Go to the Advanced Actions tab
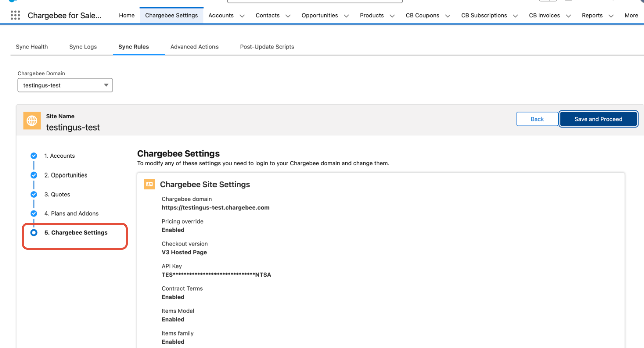 (194, 47)
